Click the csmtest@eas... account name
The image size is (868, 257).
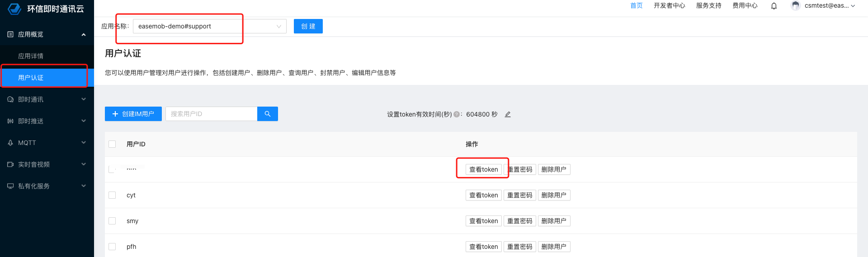coord(826,5)
